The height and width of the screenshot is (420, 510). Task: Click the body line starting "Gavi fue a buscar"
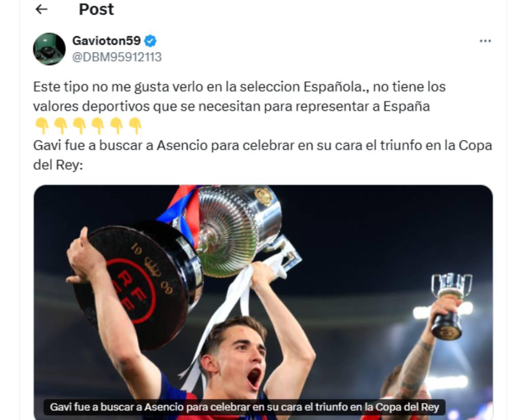click(263, 146)
